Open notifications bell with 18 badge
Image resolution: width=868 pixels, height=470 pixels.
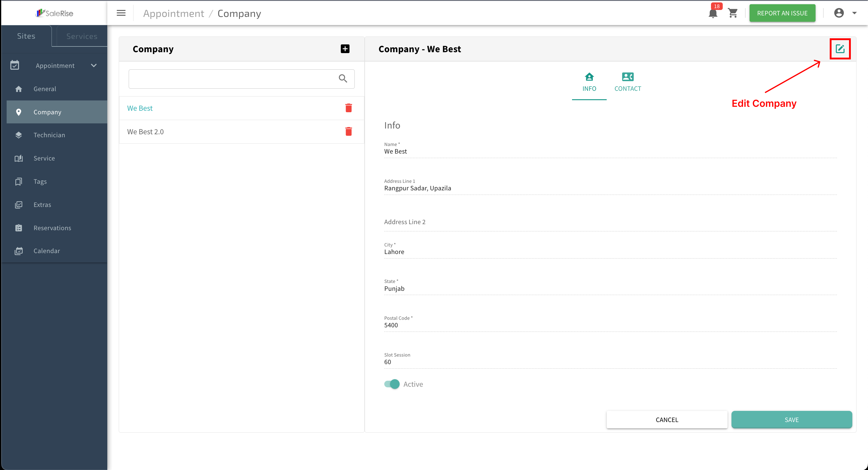click(x=713, y=13)
